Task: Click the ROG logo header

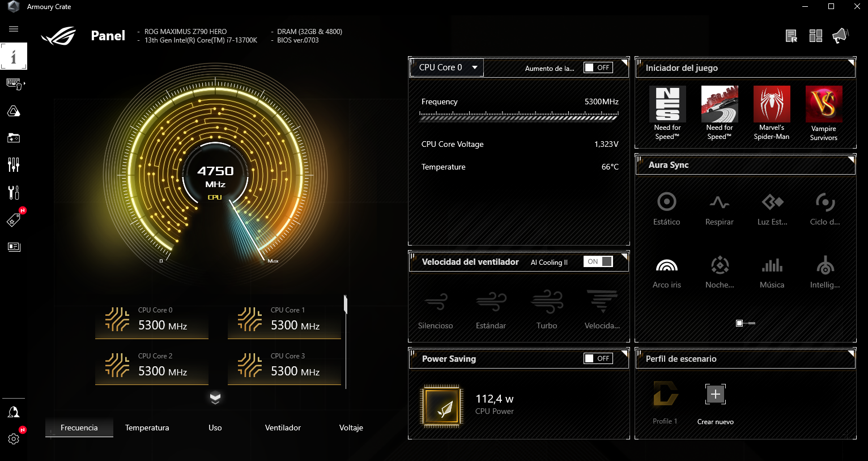Action: tap(58, 36)
